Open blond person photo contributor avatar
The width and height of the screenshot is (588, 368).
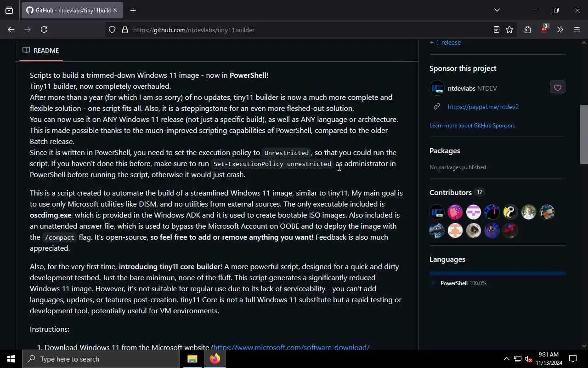[529, 212]
